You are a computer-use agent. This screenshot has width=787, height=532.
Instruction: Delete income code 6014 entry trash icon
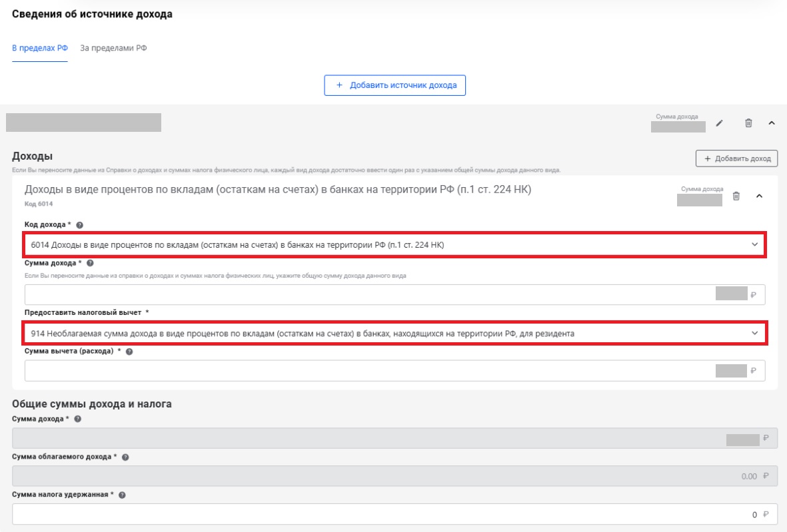tap(736, 196)
